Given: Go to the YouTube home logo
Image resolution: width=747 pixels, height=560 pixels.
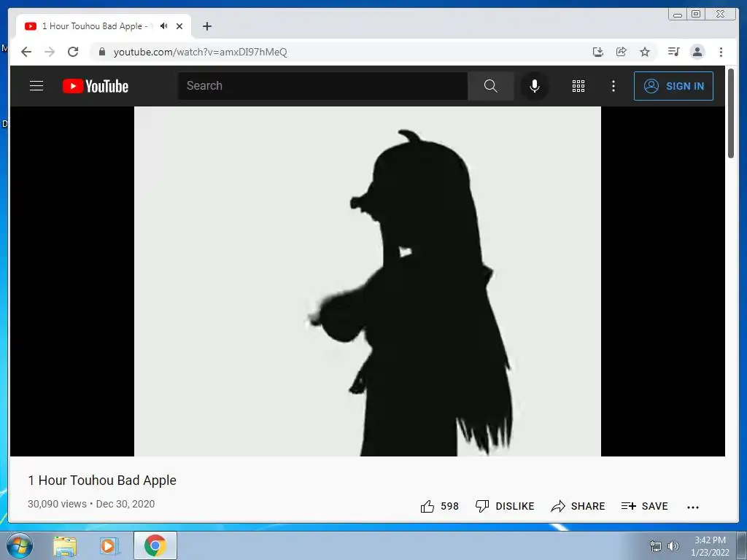Looking at the screenshot, I should pos(96,86).
